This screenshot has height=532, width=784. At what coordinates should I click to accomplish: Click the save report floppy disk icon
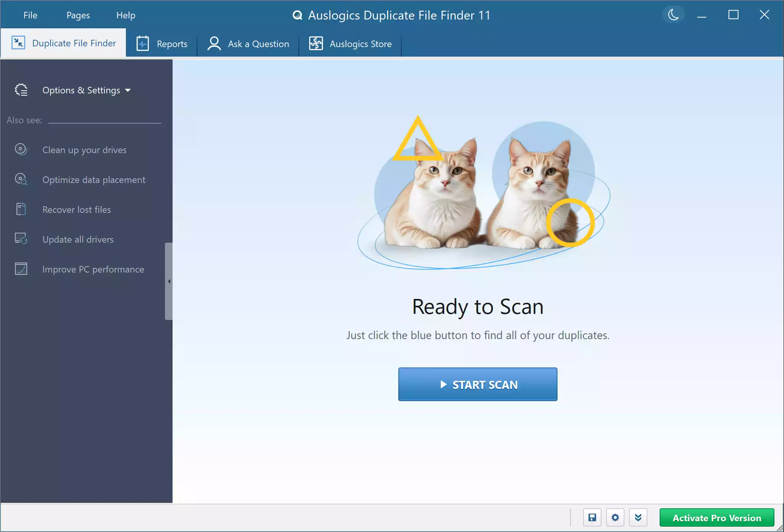tap(592, 517)
